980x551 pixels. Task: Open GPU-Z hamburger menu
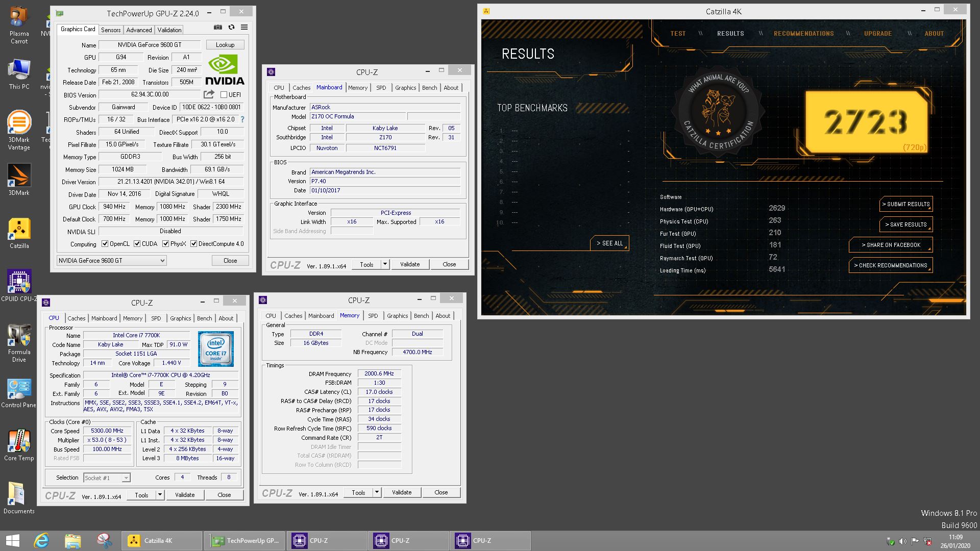coord(244,27)
